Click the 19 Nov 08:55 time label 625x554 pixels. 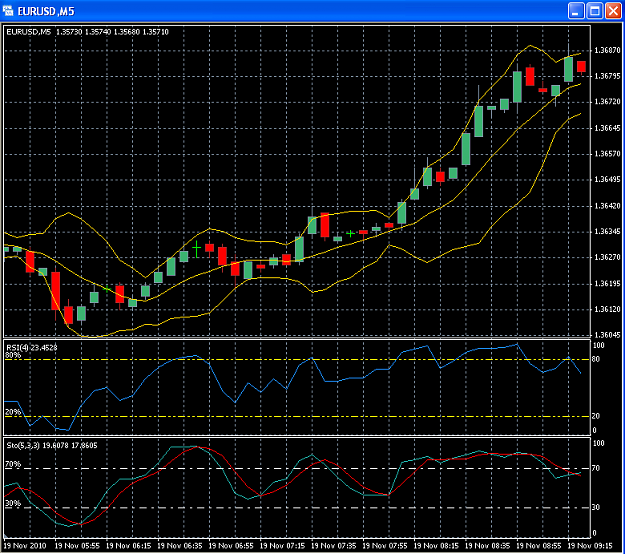(x=539, y=546)
